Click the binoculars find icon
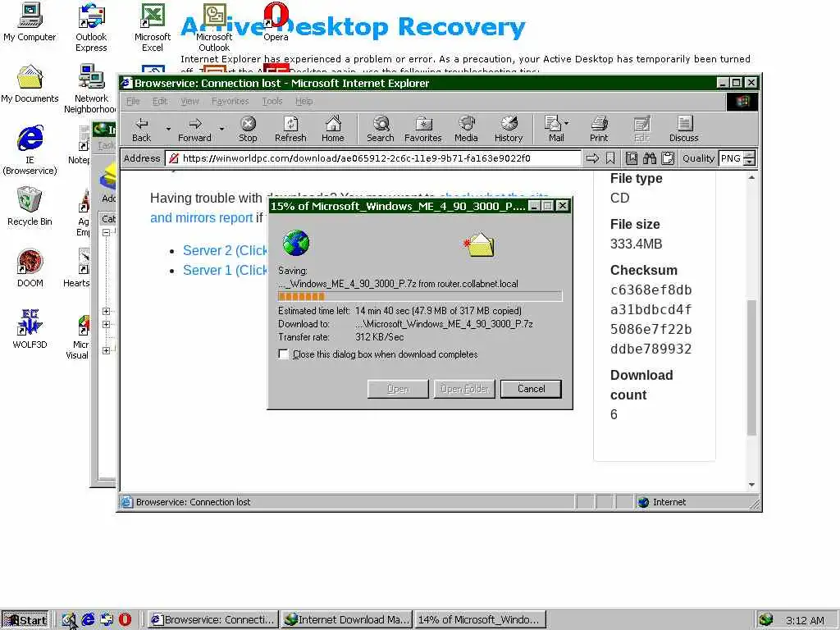 [x=650, y=158]
